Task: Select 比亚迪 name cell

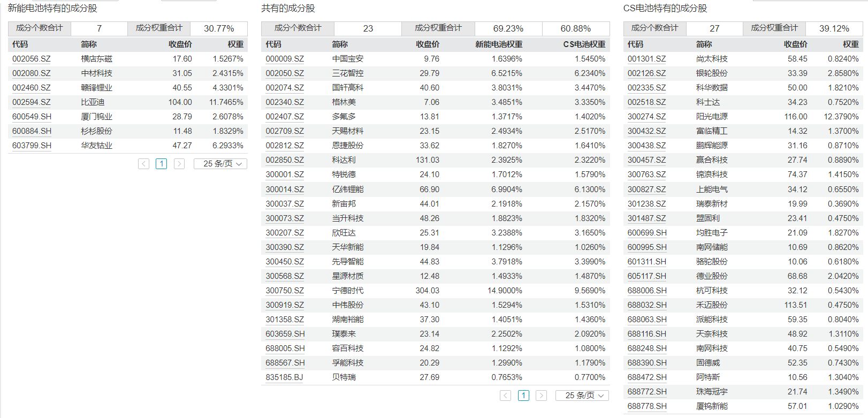Action: coord(93,102)
